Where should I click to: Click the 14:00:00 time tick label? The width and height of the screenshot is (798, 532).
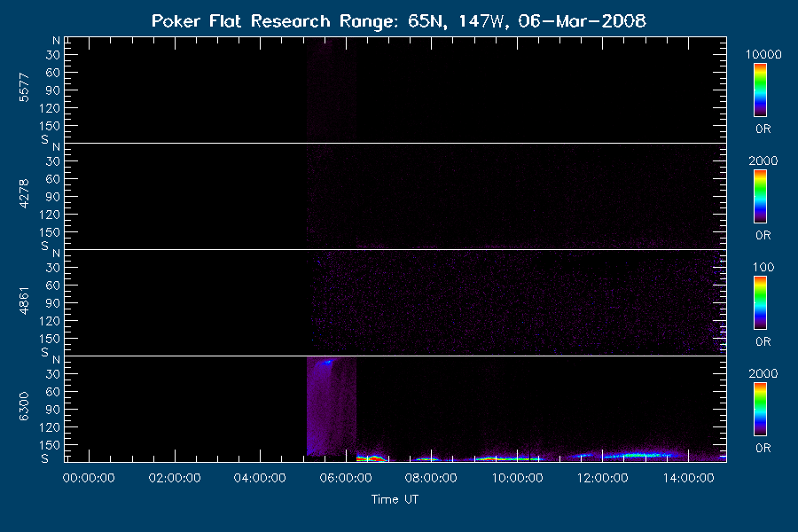tap(688, 478)
